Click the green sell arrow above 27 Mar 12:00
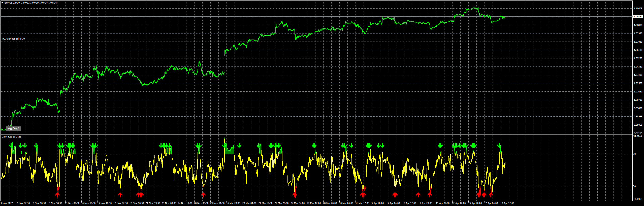 (x=314, y=145)
